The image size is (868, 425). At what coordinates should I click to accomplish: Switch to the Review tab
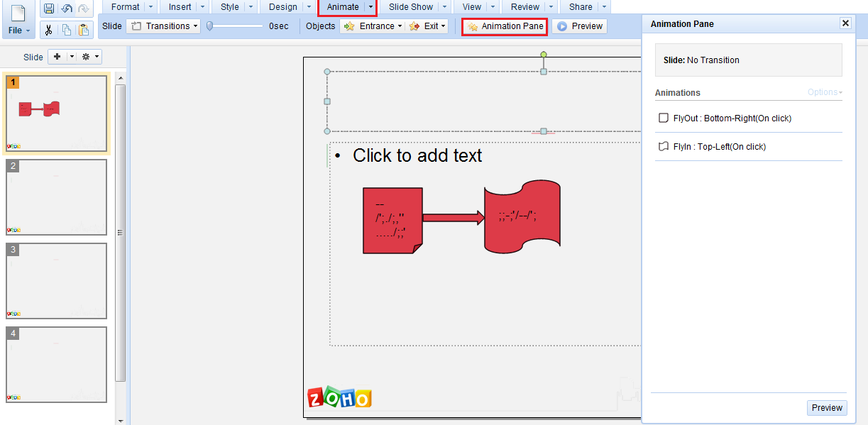point(525,7)
